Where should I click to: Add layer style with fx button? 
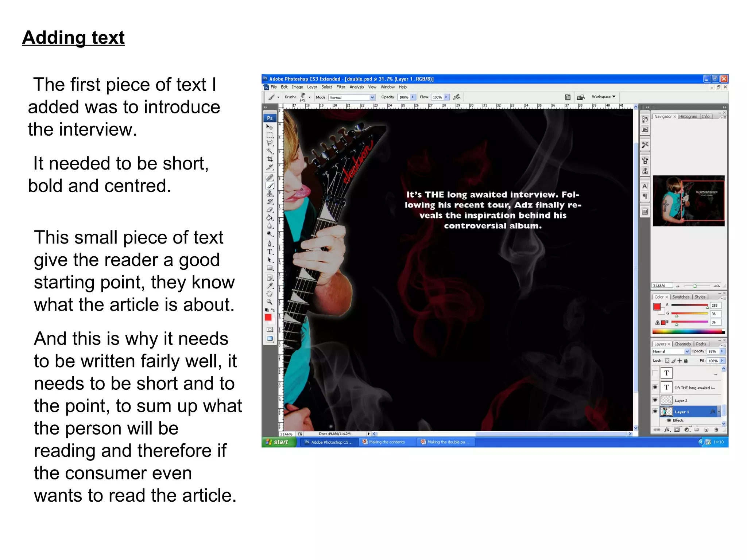(x=667, y=430)
